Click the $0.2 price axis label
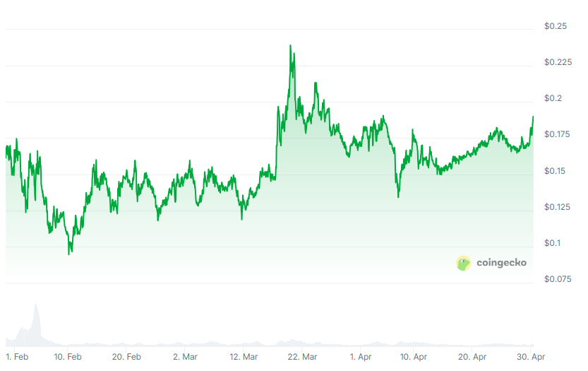The width and height of the screenshot is (588, 371). click(556, 99)
